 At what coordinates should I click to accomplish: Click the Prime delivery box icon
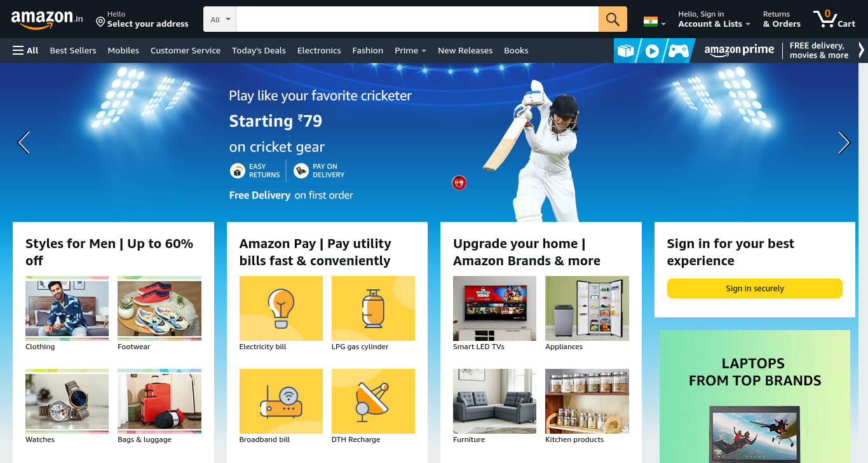626,50
